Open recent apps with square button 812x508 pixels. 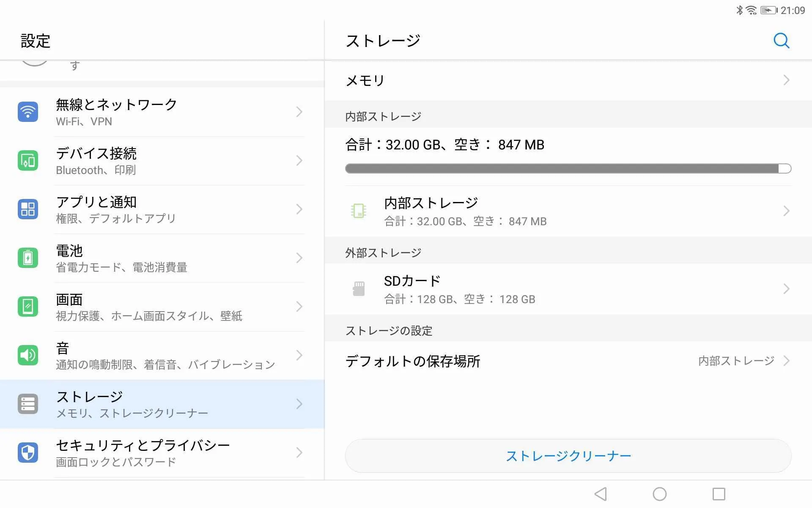719,494
